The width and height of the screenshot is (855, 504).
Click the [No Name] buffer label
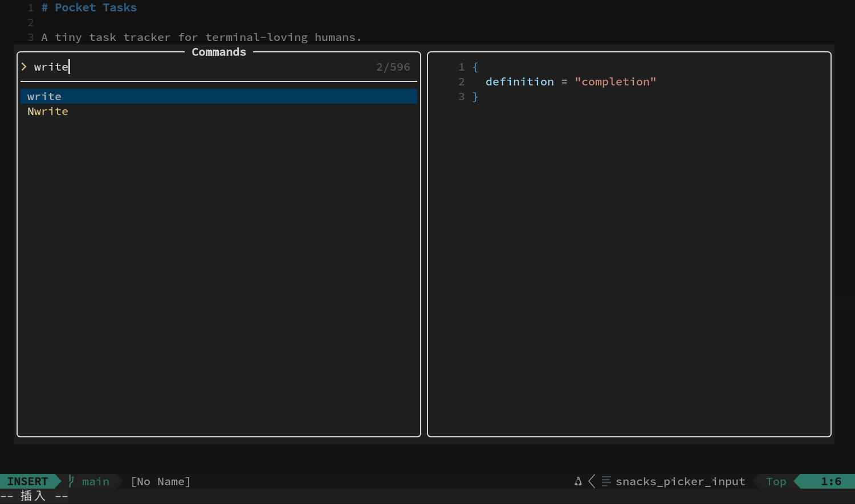point(161,481)
